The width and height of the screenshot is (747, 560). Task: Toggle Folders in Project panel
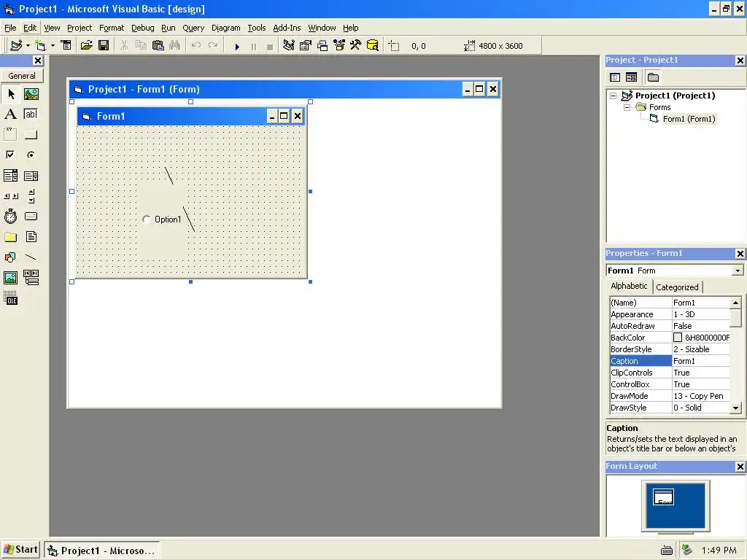tap(653, 77)
